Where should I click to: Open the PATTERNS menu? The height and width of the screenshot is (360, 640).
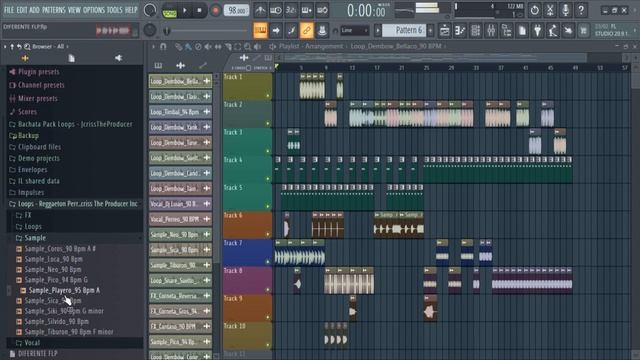[53, 10]
